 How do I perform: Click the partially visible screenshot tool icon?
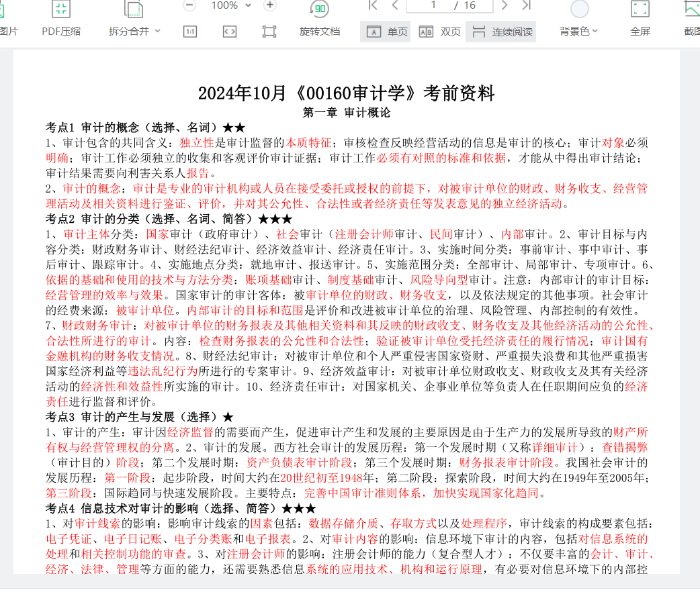click(693, 9)
